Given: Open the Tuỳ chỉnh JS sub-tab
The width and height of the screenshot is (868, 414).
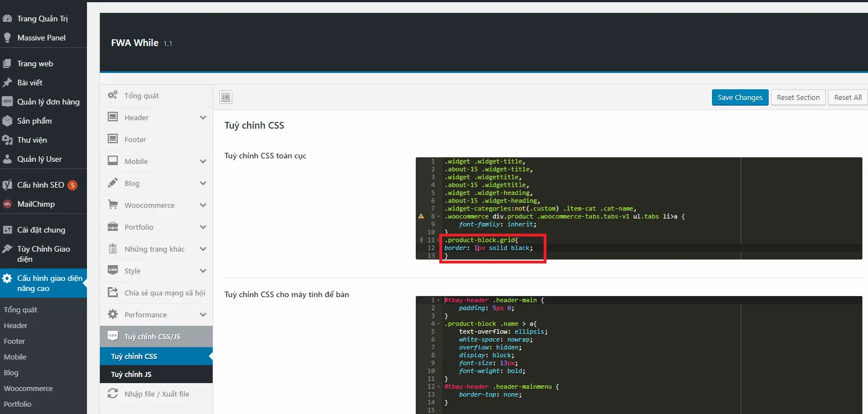Looking at the screenshot, I should click(x=131, y=374).
